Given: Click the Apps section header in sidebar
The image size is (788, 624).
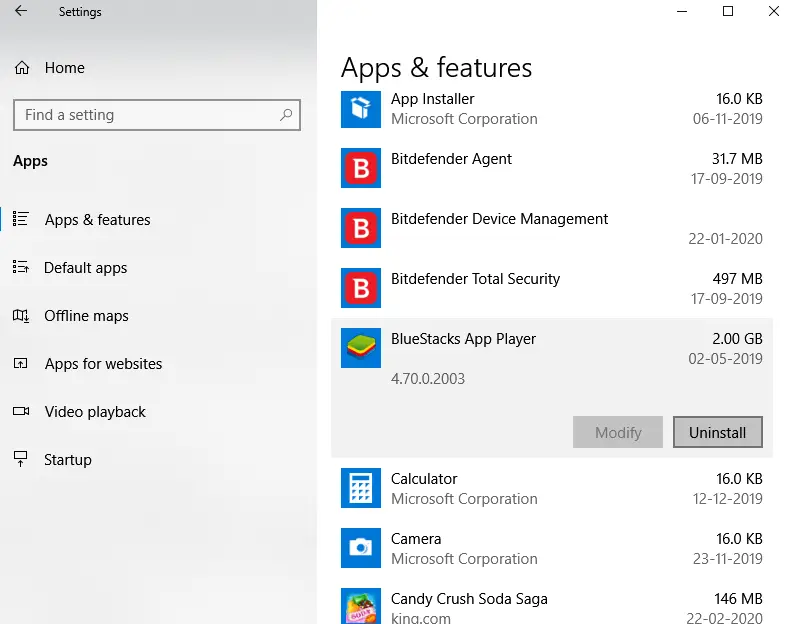Looking at the screenshot, I should pyautogui.click(x=31, y=161).
